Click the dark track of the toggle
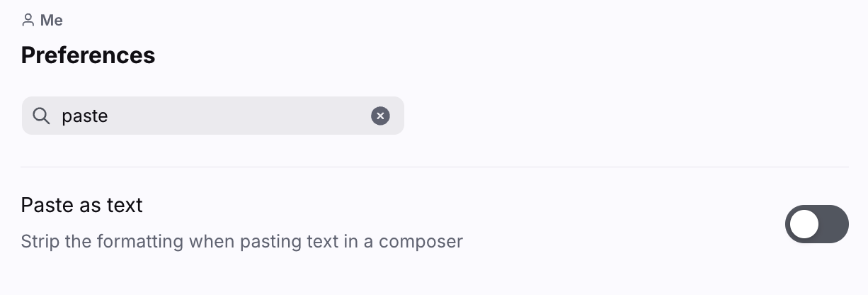Image resolution: width=868 pixels, height=295 pixels. (x=834, y=224)
